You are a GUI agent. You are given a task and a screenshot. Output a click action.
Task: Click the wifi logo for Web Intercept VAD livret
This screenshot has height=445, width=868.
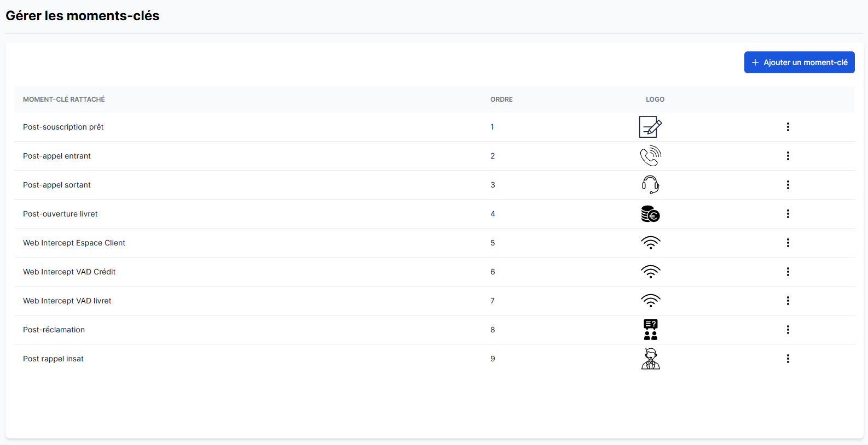[650, 301]
